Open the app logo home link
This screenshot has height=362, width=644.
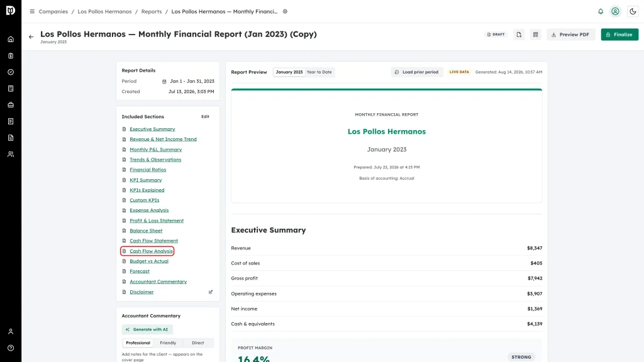pos(11,10)
